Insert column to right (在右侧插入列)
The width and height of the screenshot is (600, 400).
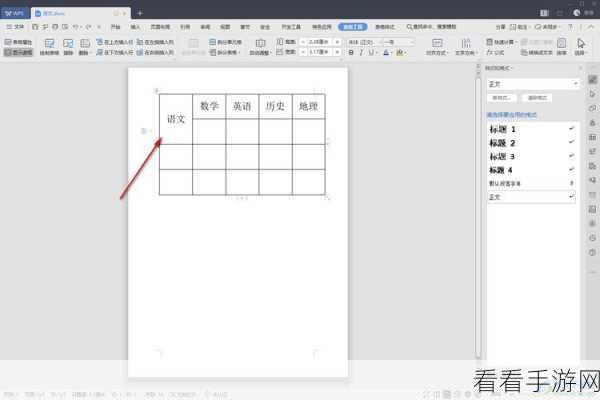[x=155, y=52]
